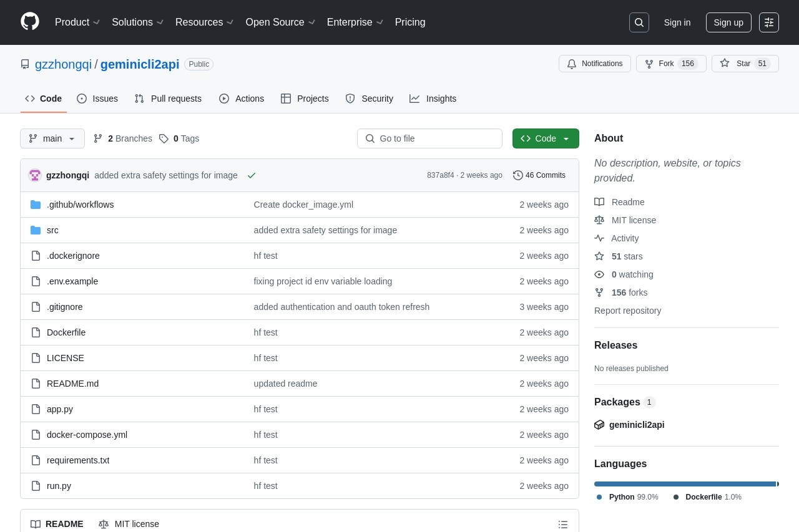
Task: Click the Python language bar segment
Action: click(x=685, y=484)
